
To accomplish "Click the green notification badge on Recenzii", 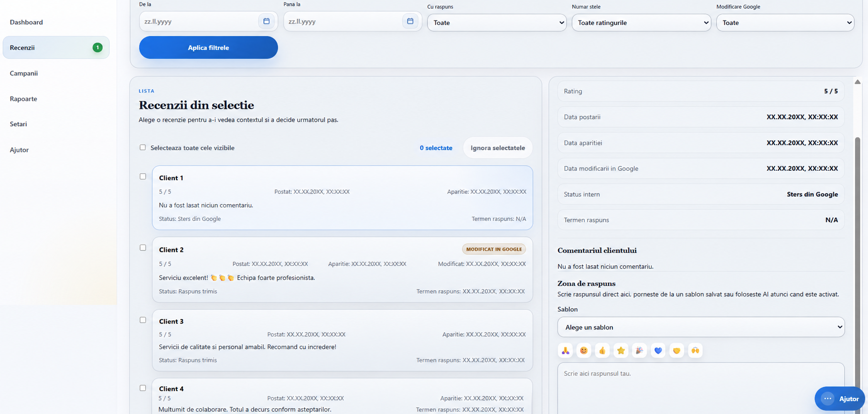I will click(x=97, y=47).
